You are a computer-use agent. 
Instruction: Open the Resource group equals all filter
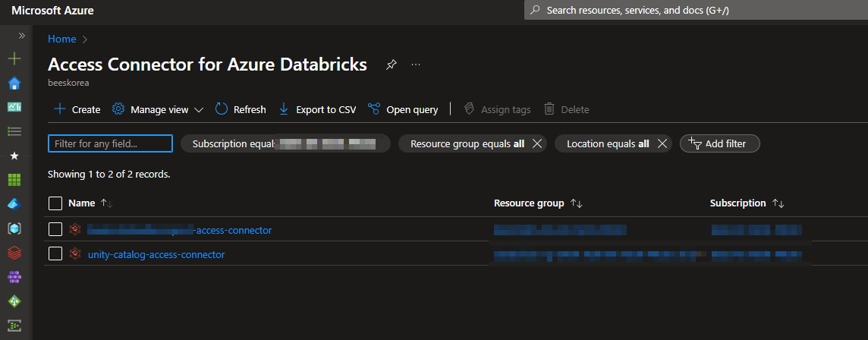pos(467,143)
